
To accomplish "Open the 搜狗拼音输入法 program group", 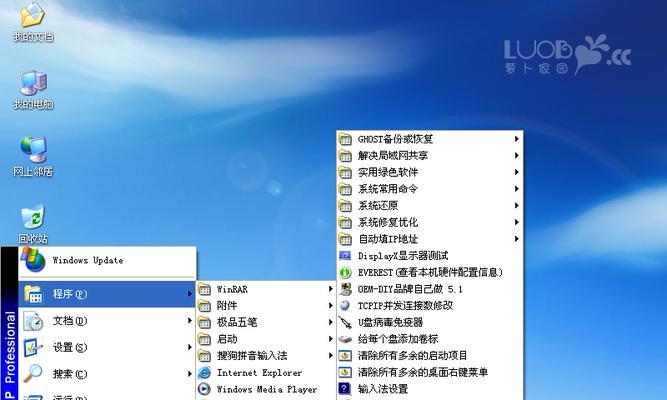I will click(266, 356).
